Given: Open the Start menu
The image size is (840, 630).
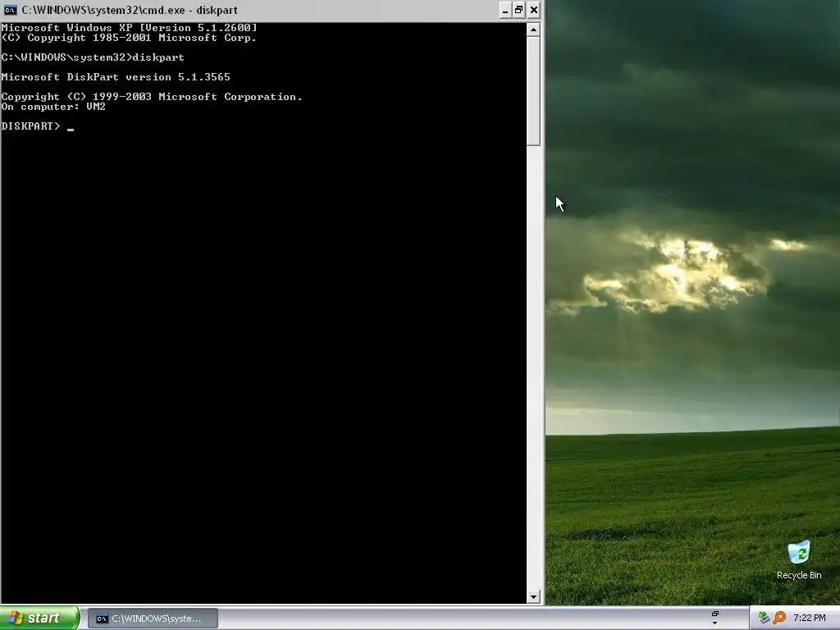Looking at the screenshot, I should (x=39, y=619).
